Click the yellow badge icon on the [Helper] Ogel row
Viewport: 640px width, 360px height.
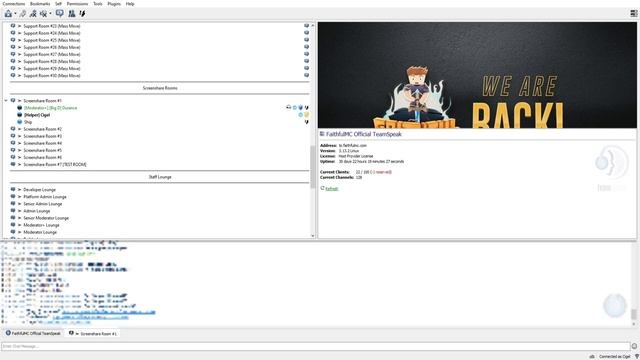click(307, 115)
